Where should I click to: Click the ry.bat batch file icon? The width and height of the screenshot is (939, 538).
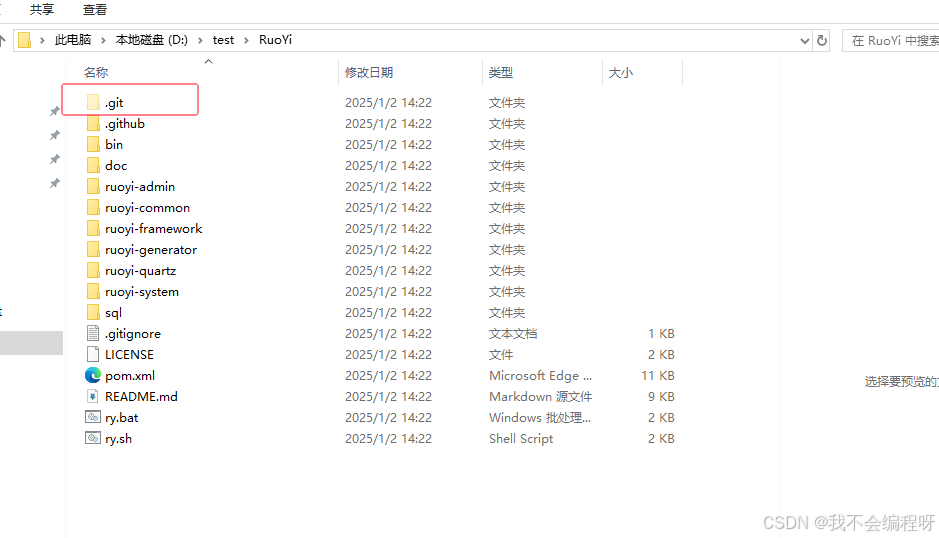click(x=93, y=417)
